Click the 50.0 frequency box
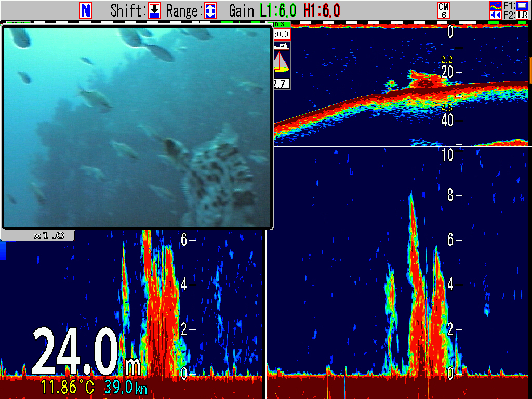This screenshot has width=532, height=399. [281, 34]
